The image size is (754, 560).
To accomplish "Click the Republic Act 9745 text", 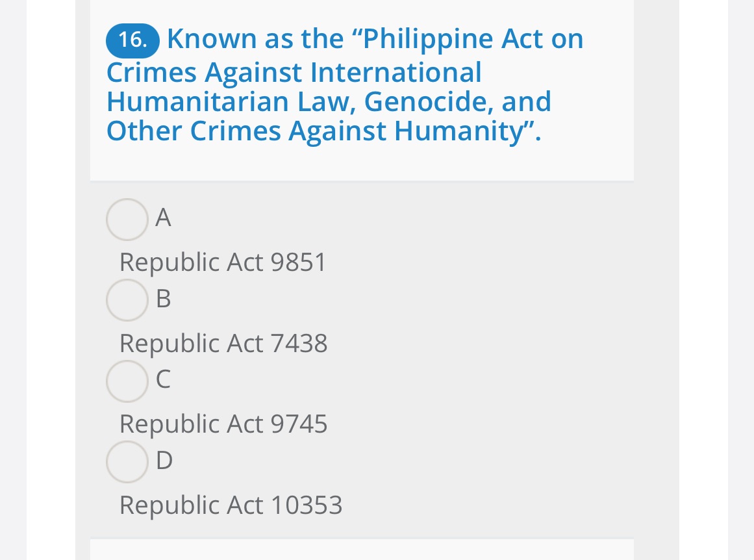I will tap(223, 424).
